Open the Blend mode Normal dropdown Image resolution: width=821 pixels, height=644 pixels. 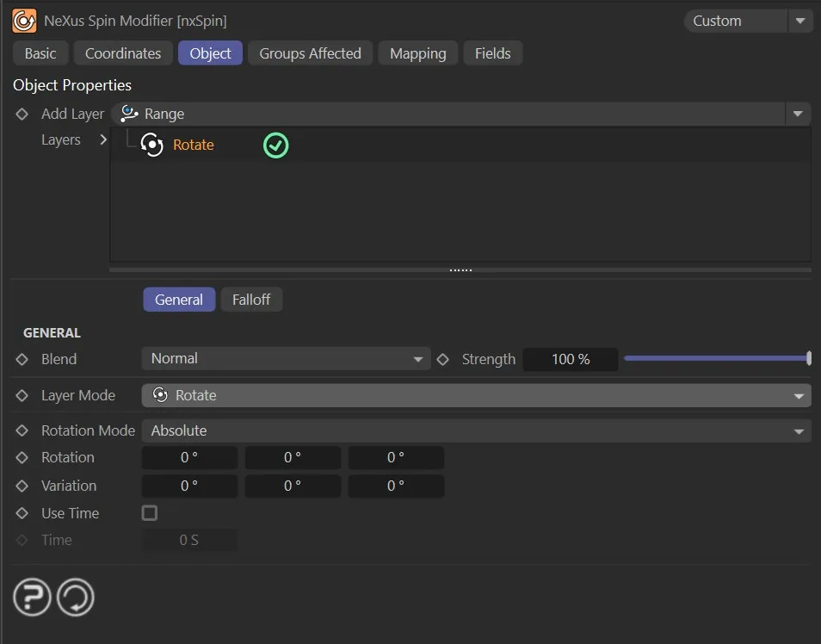[x=286, y=359]
